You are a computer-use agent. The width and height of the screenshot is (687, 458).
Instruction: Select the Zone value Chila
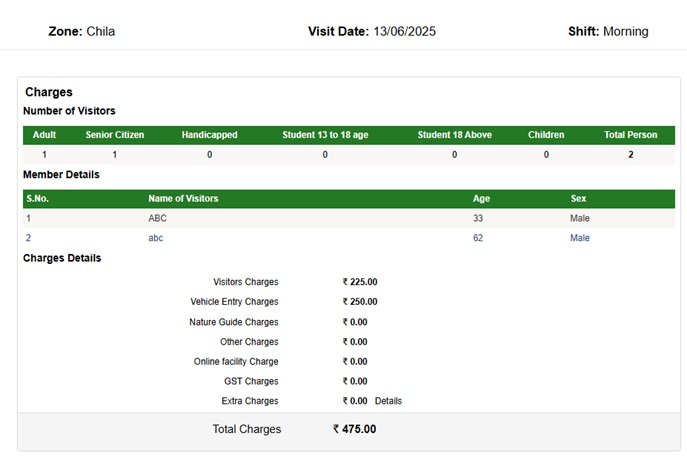(x=101, y=32)
